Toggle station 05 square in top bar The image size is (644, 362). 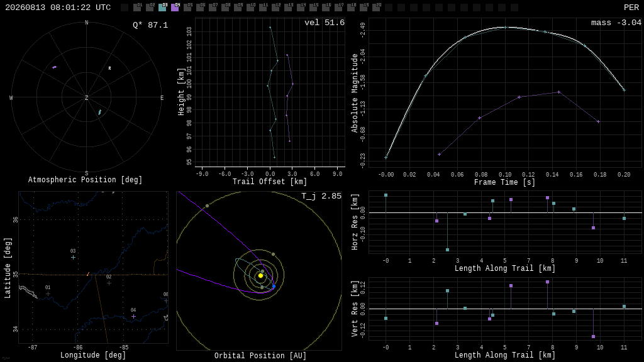(187, 8)
